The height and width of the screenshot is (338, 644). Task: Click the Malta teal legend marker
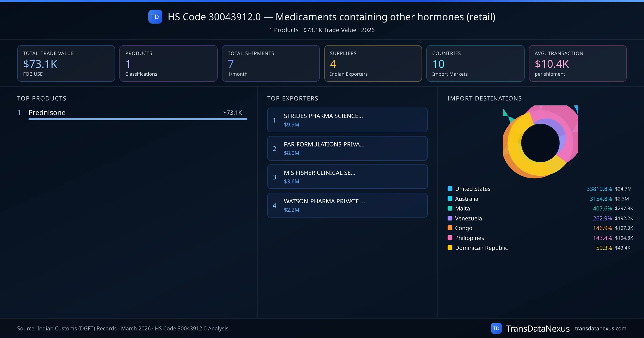click(x=450, y=208)
